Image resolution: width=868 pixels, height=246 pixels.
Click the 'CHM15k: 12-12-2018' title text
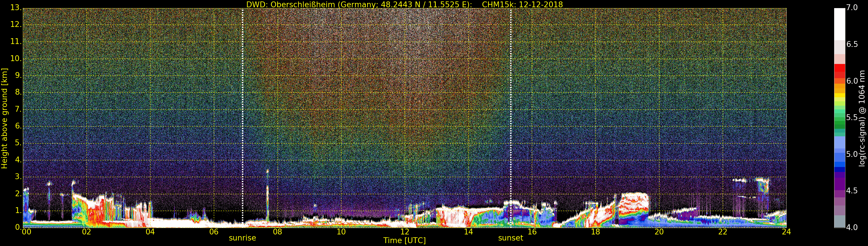[522, 4]
